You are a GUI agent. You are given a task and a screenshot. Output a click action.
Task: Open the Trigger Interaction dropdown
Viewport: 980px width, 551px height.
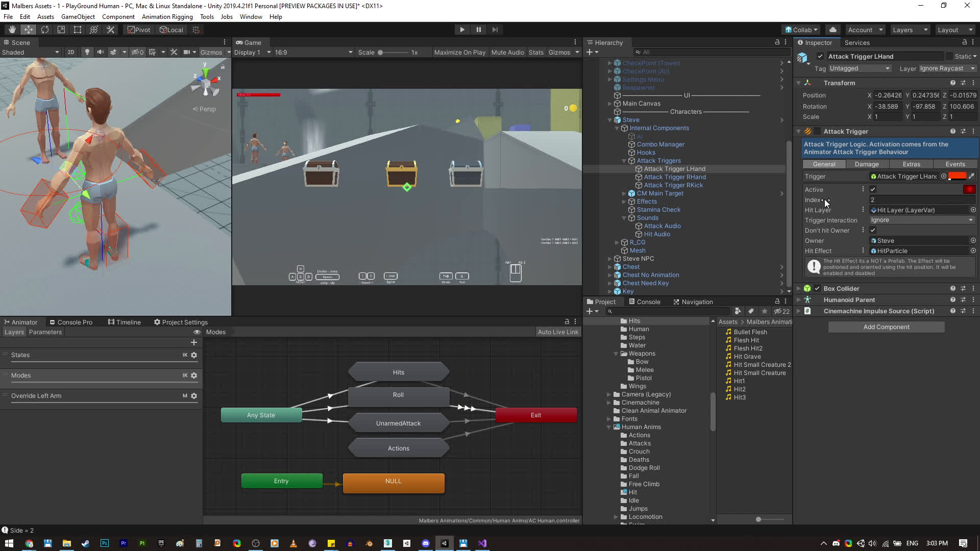[921, 220]
